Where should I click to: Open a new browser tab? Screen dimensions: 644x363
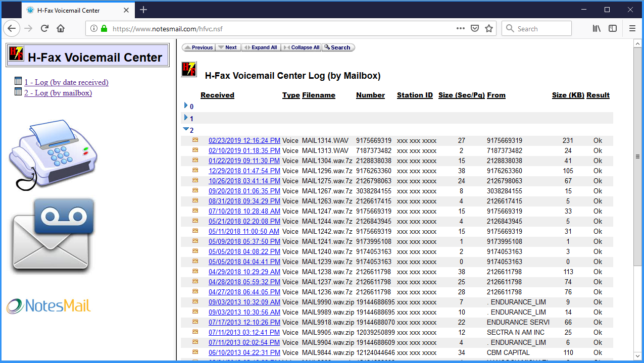(143, 10)
